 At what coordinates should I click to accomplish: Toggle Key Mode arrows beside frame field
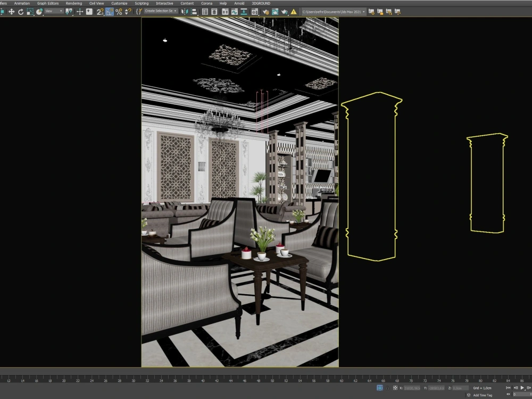point(508,395)
